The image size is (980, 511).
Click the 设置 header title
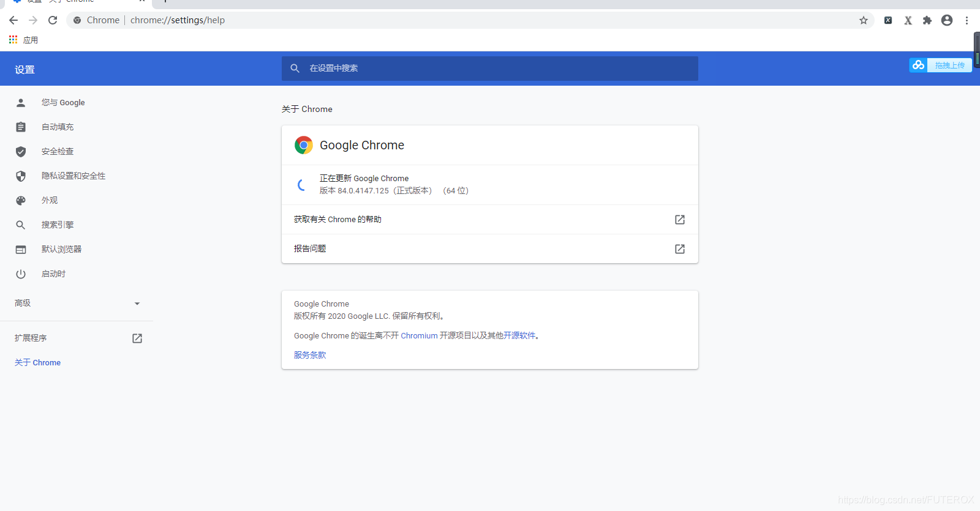(24, 70)
